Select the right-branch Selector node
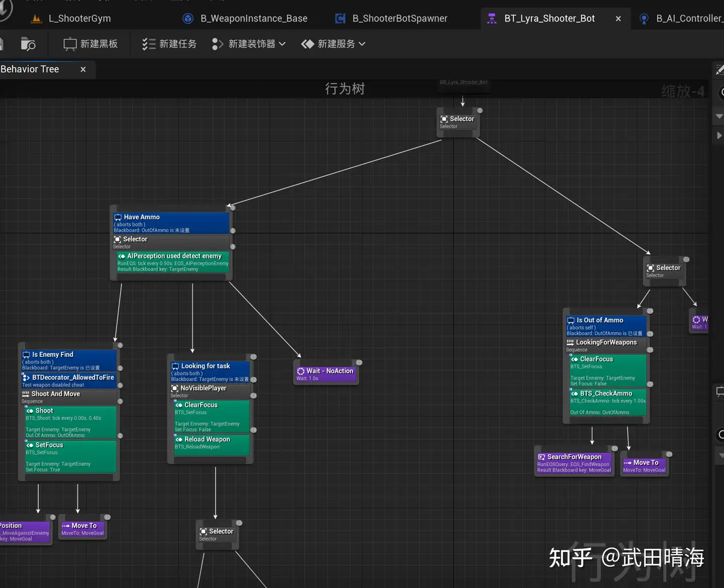 (664, 271)
